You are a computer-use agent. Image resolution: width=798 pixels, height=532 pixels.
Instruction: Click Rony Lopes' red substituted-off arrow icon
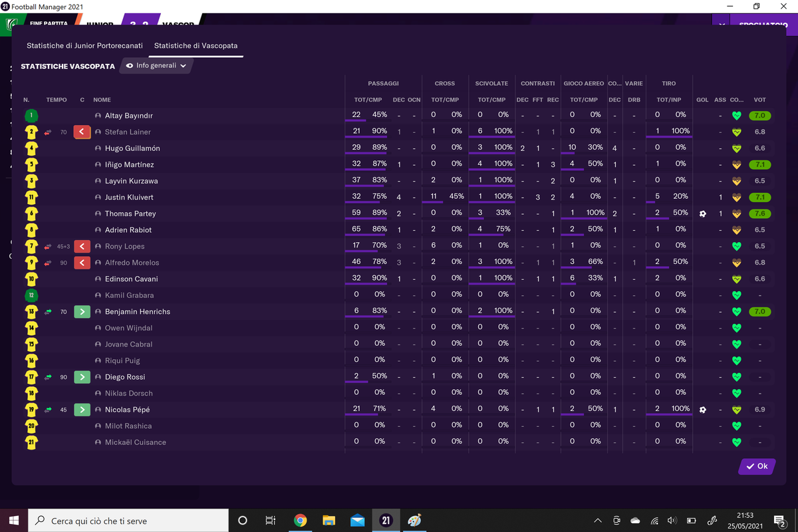82,247
